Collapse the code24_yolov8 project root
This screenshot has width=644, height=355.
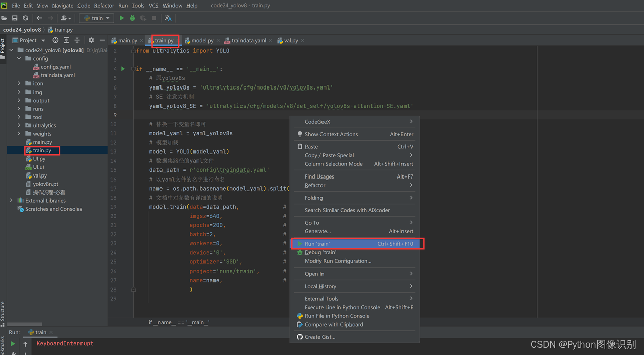tap(12, 50)
